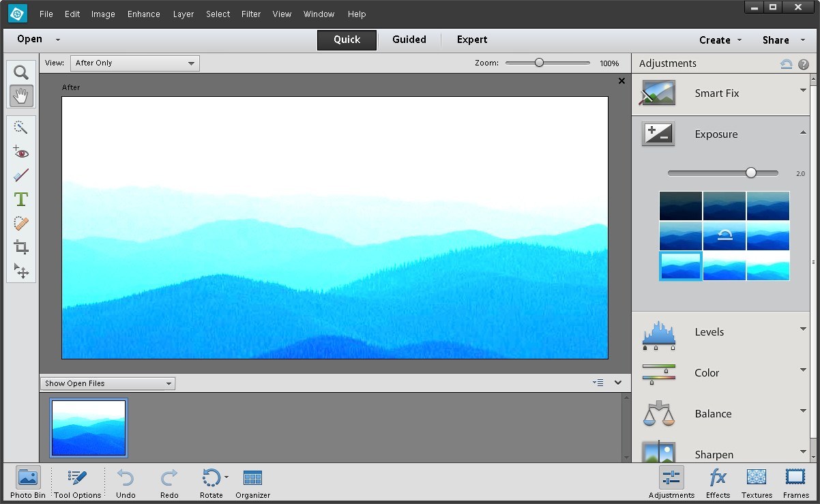Select the Hand tool
The width and height of the screenshot is (820, 504).
click(20, 96)
